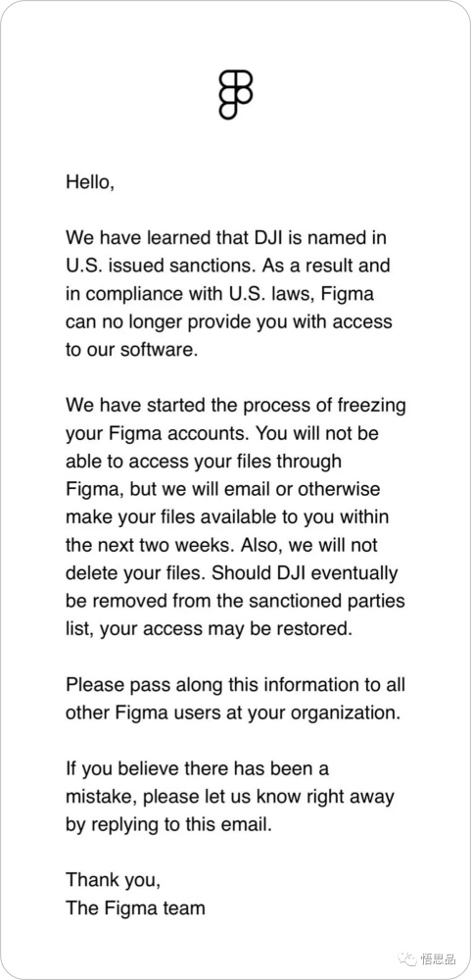The image size is (471, 980).
Task: Click "The Figma team" signature
Action: pos(135,907)
